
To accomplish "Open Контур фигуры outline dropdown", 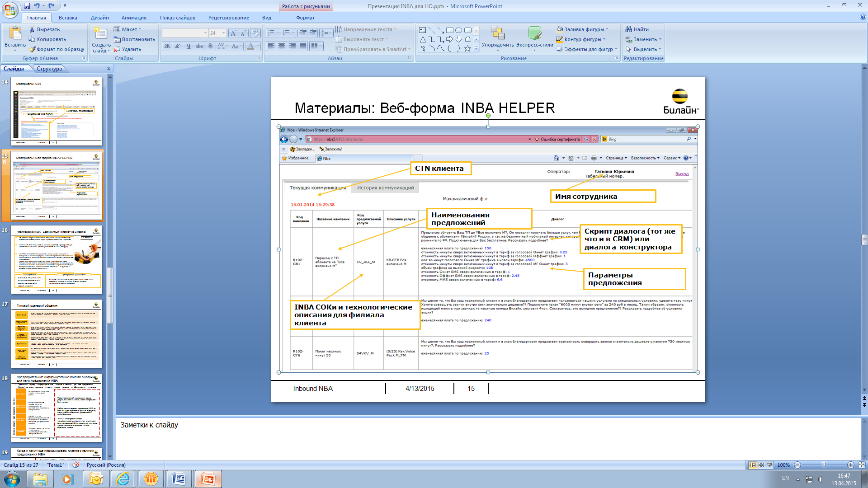I will coord(581,39).
